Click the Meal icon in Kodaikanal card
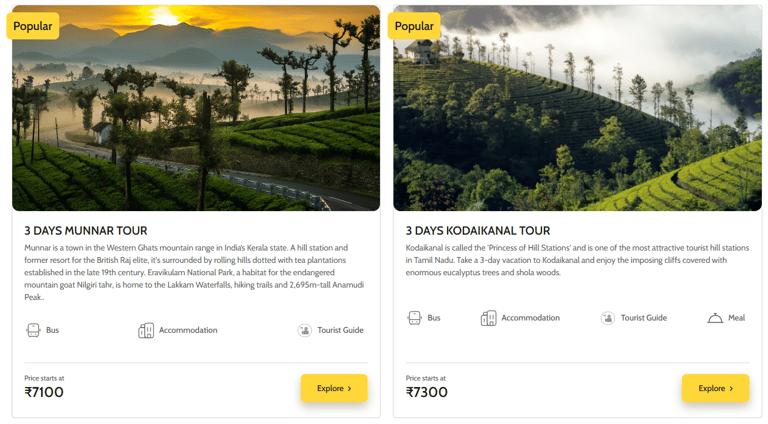Screen dimensions: 768x424 point(715,318)
